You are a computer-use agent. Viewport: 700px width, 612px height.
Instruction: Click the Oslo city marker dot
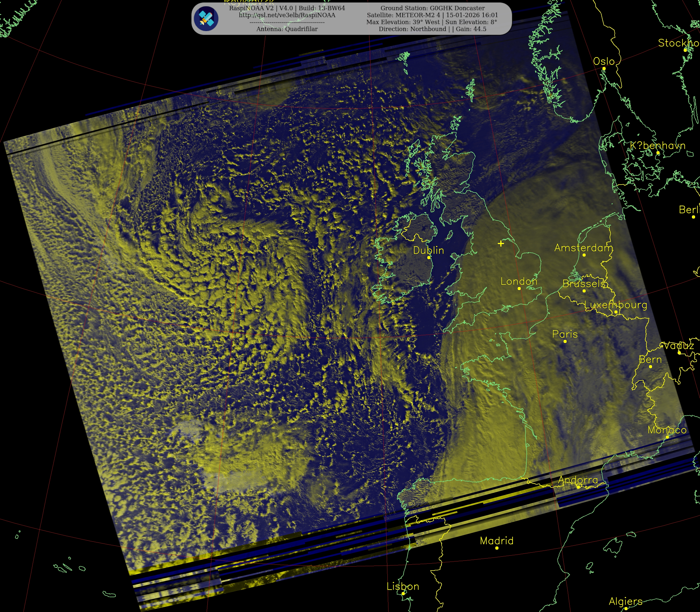604,69
